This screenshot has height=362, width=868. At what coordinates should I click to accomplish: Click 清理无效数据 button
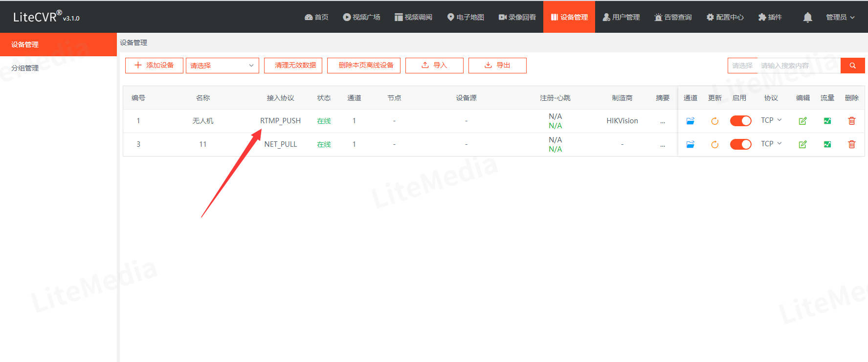click(293, 66)
